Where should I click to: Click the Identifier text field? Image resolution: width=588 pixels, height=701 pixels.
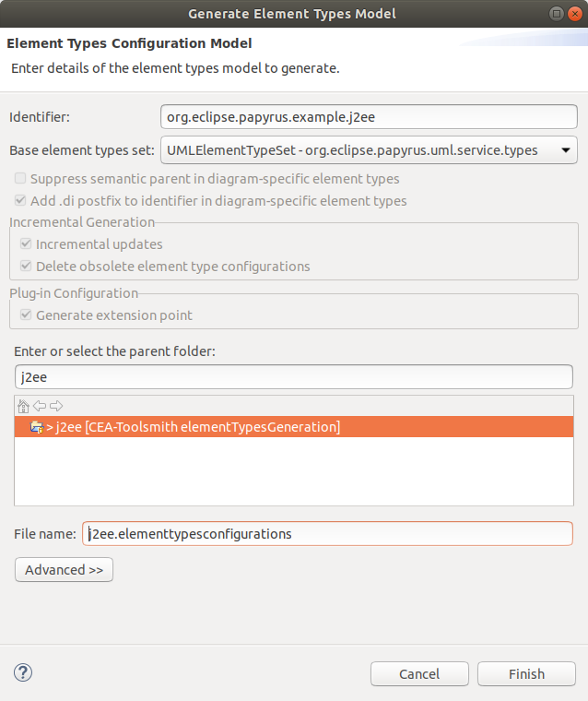click(369, 117)
